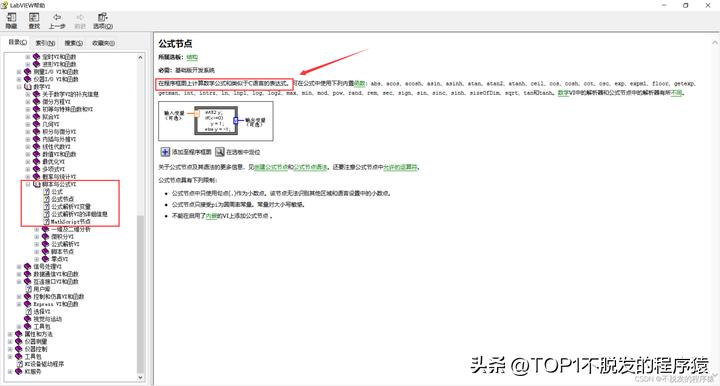The image size is (720, 386).
Task: Select 零点VI in the tree
Action: pyautogui.click(x=60, y=259)
